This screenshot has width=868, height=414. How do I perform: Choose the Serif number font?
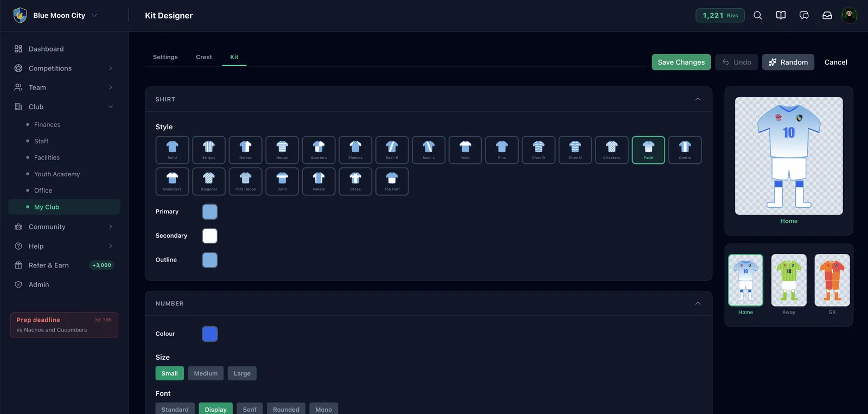[x=250, y=409]
